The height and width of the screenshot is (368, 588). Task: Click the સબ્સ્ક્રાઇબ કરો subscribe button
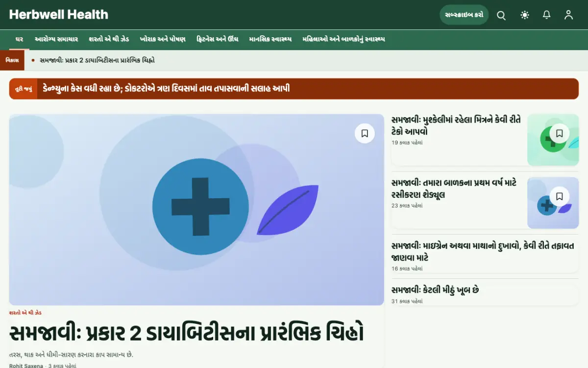[464, 15]
